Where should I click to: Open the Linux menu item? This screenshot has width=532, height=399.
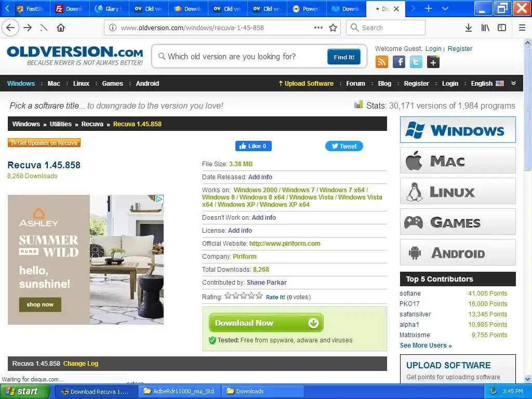click(x=81, y=84)
